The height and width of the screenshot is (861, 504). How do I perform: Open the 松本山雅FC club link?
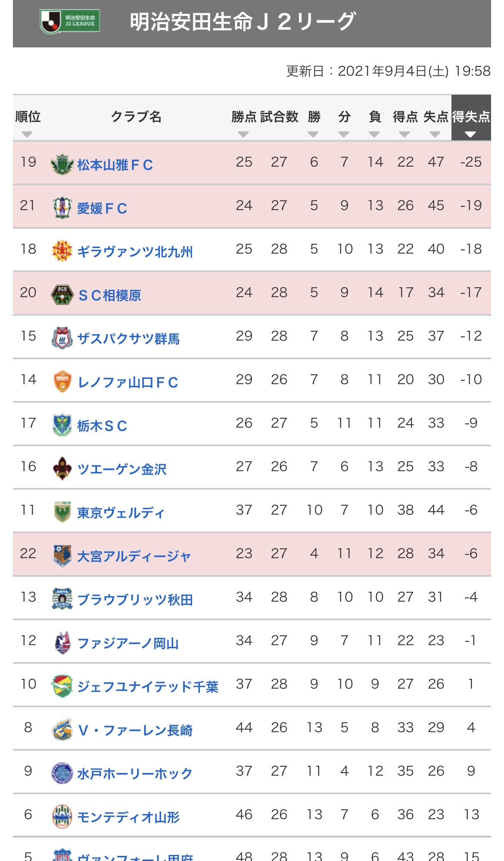point(115,165)
